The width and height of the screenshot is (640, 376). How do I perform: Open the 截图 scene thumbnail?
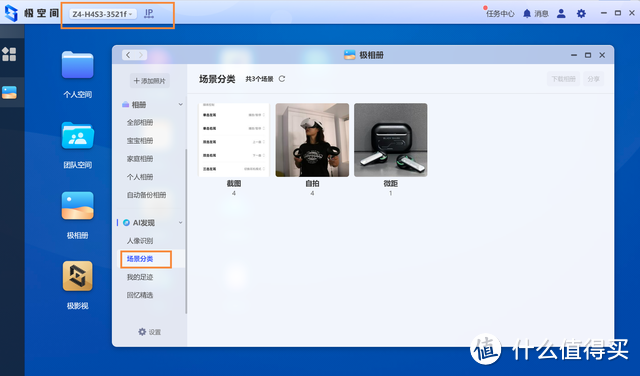click(234, 140)
